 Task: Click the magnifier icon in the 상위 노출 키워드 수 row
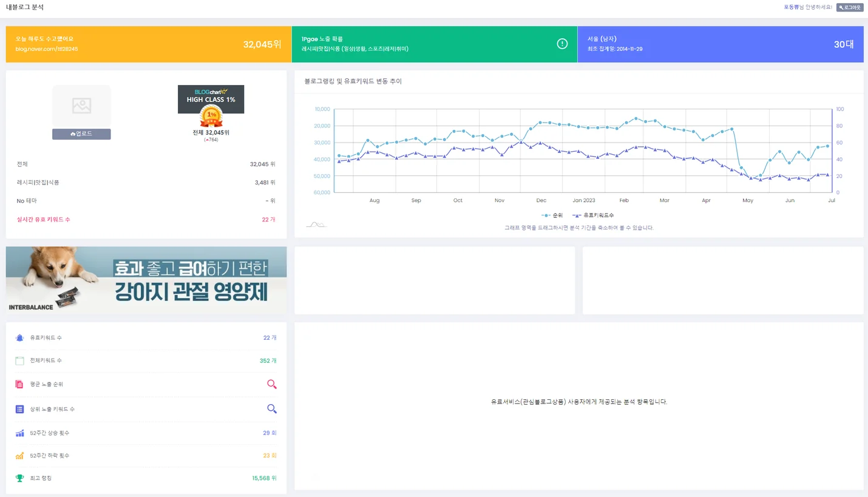[x=272, y=409]
